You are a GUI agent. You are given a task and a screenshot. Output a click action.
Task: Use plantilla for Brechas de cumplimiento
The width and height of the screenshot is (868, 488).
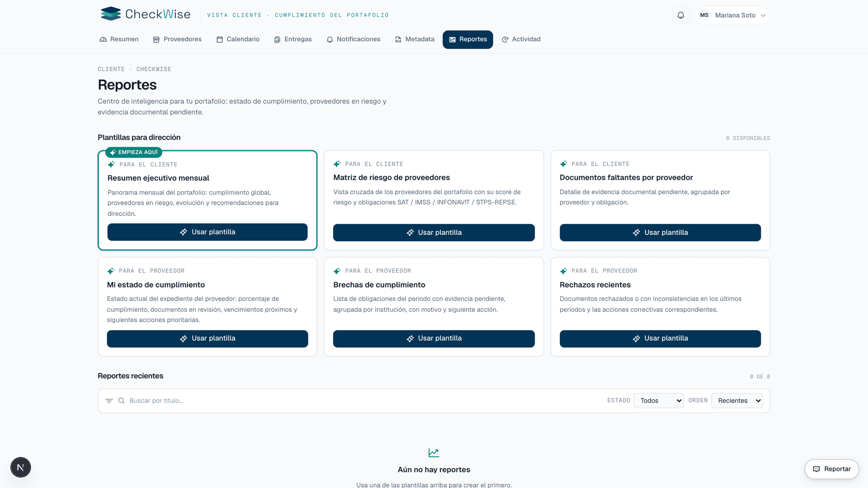coord(434,339)
